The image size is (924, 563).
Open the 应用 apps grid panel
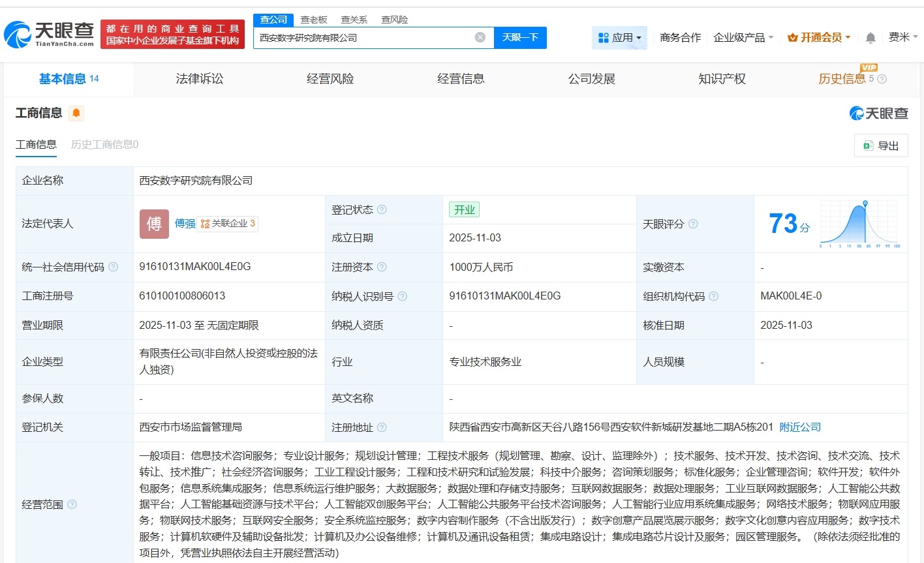619,37
